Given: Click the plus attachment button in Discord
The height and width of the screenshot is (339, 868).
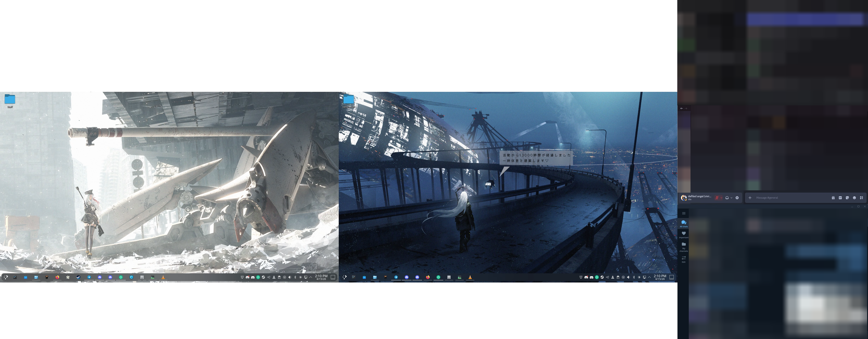Looking at the screenshot, I should [750, 198].
